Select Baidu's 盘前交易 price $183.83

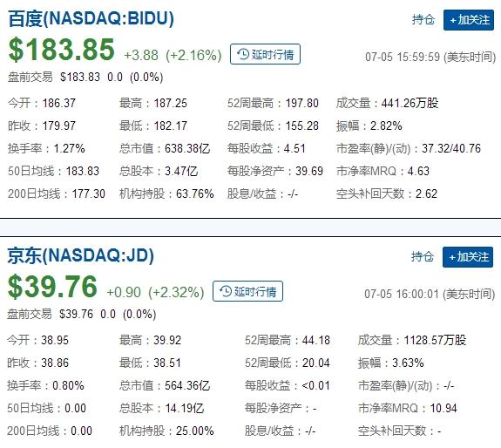80,78
